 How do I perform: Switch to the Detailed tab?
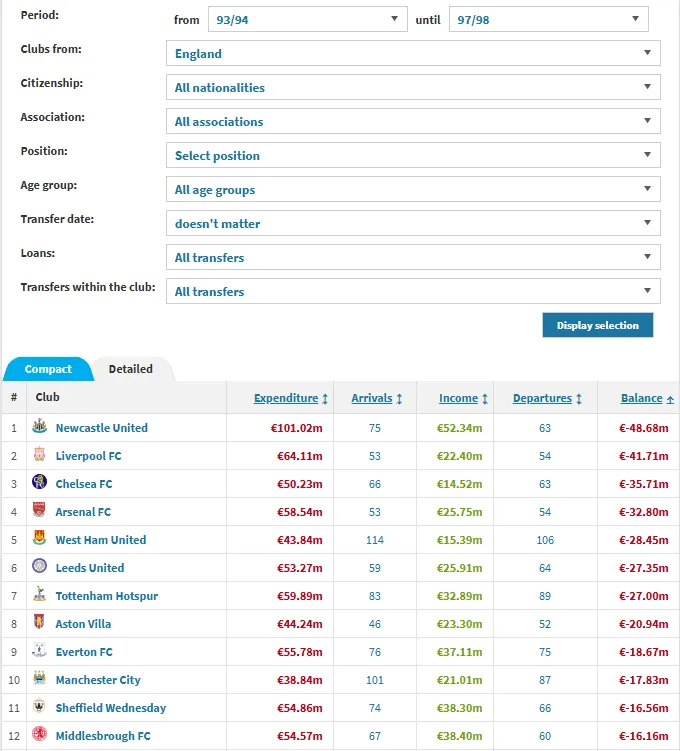(x=131, y=369)
